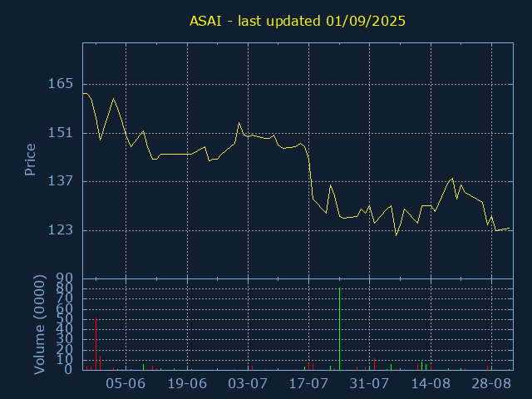The height and width of the screenshot is (399, 532).
Task: Select the 17-07 date label
Action: pos(308,384)
